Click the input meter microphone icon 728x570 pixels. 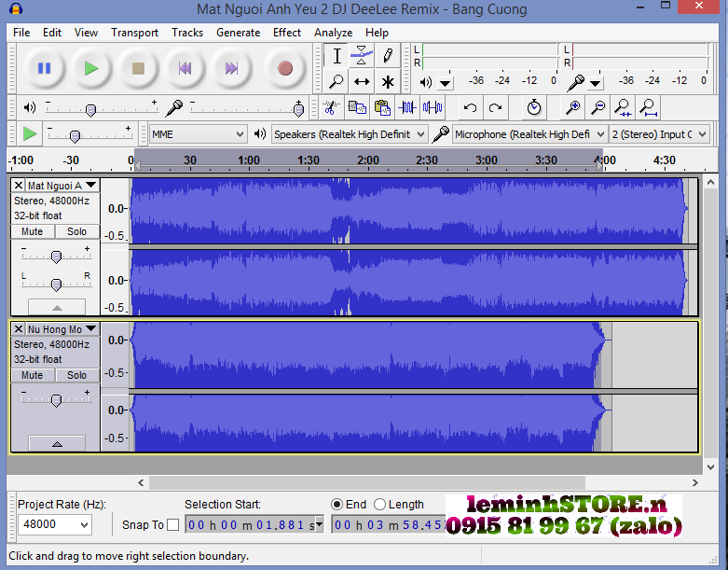click(576, 83)
